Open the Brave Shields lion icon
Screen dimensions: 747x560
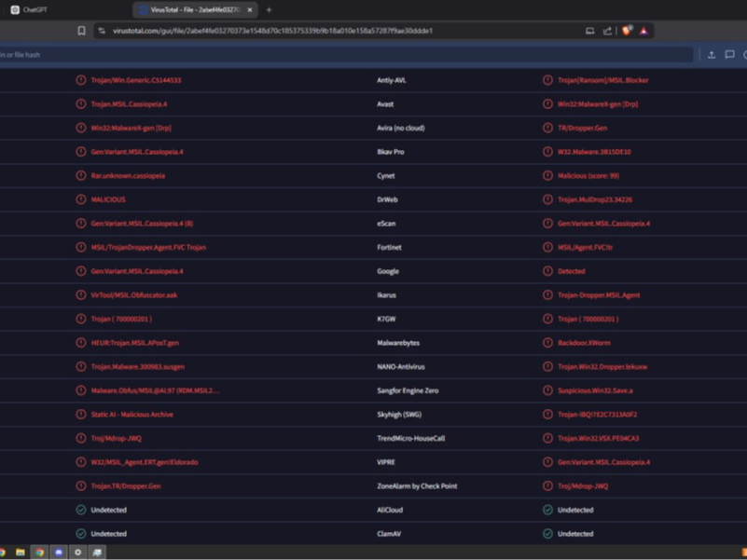[627, 31]
